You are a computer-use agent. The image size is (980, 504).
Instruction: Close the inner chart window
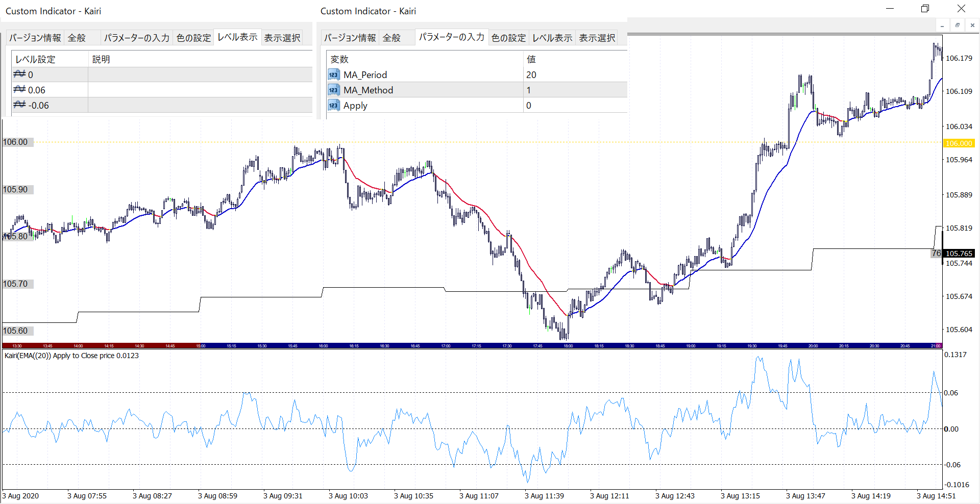pyautogui.click(x=972, y=26)
